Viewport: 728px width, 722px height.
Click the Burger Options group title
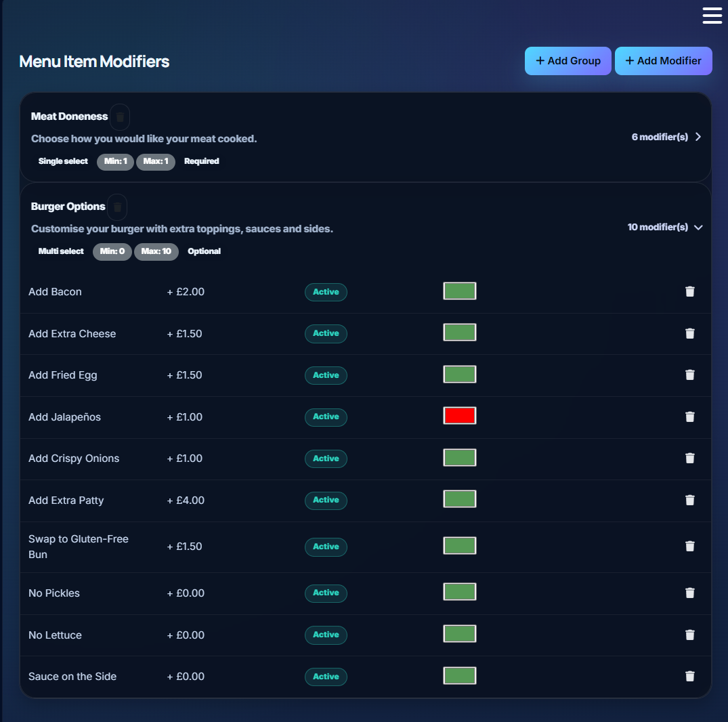click(68, 207)
